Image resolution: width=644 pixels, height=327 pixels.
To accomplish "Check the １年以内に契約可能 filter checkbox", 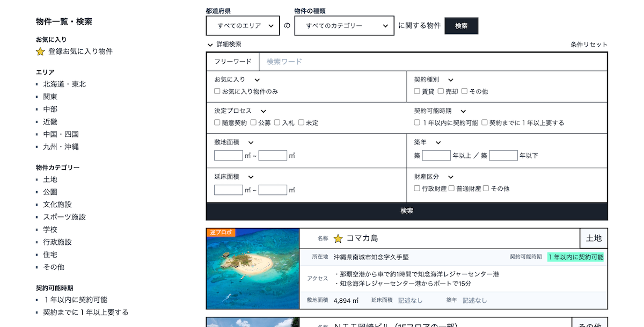I will [417, 122].
